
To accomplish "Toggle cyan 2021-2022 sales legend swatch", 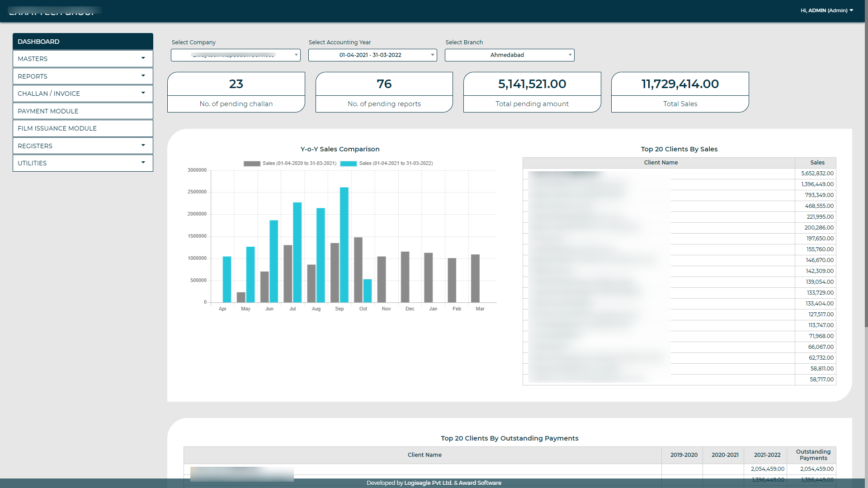I will 348,164.
